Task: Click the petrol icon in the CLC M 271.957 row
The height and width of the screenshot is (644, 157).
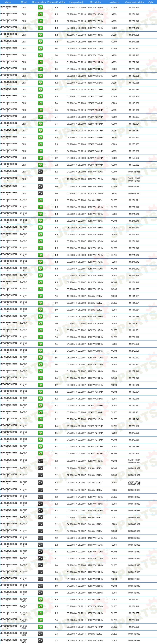Action: click(x=40, y=613)
